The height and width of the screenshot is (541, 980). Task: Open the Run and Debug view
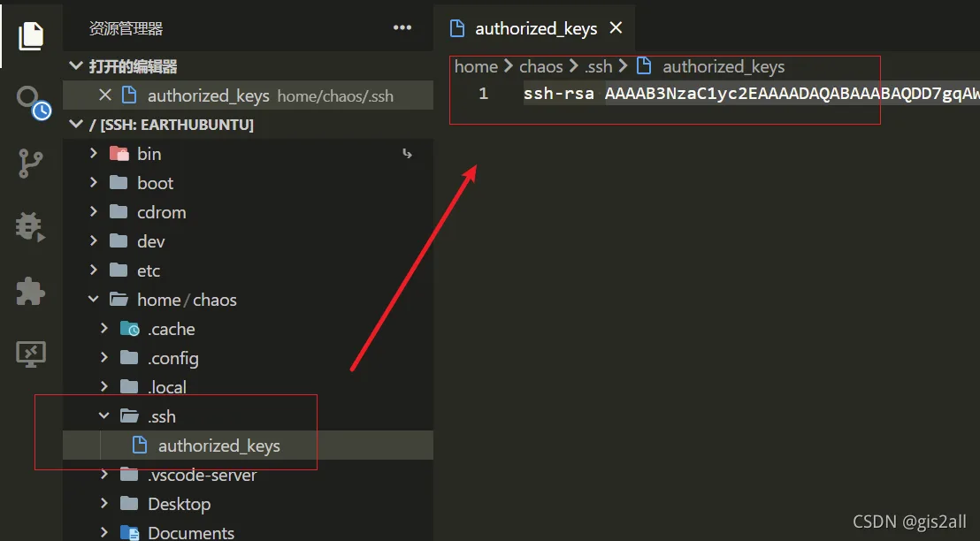click(x=31, y=227)
